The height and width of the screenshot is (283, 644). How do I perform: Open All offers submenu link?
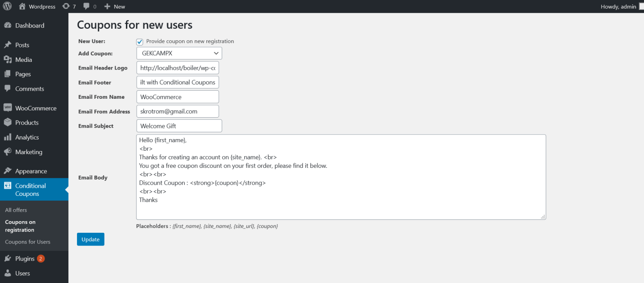[x=16, y=210]
